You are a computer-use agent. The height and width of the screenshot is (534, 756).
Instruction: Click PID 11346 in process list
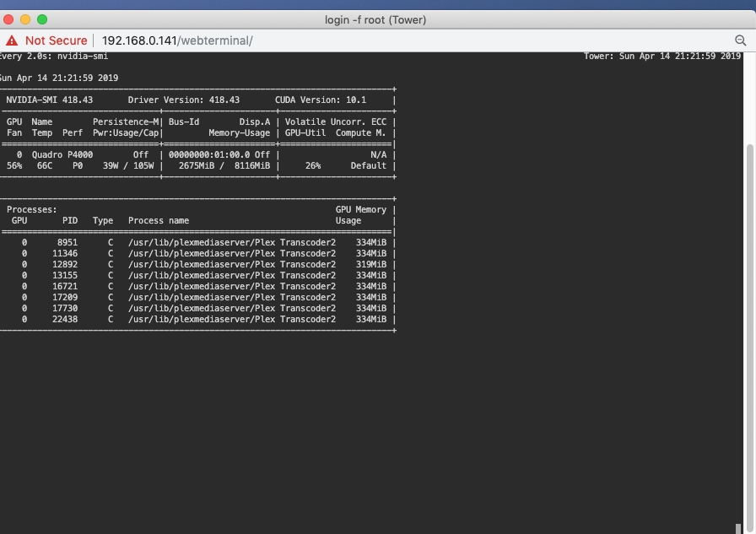coord(65,254)
